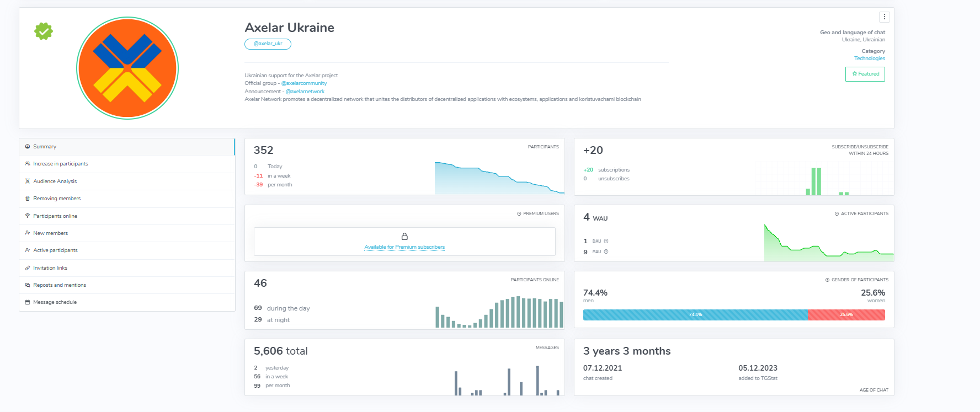Click the @axelar_ukr handle badge

(x=268, y=44)
